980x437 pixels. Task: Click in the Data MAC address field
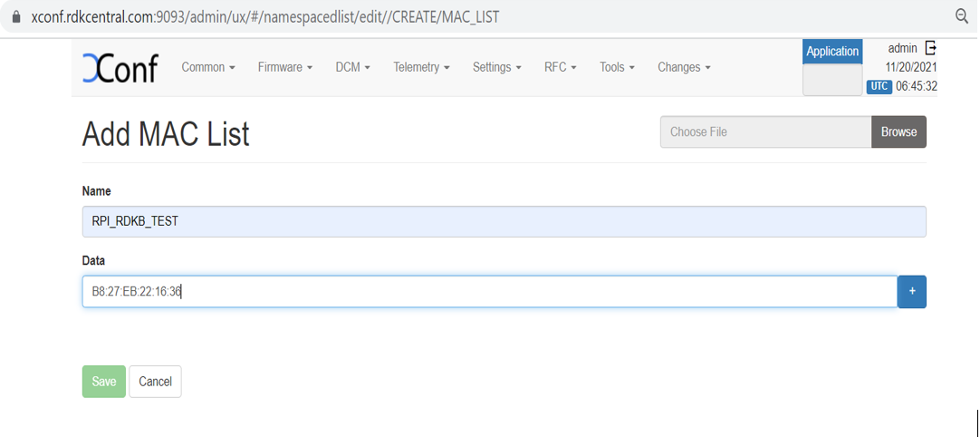coord(489,292)
